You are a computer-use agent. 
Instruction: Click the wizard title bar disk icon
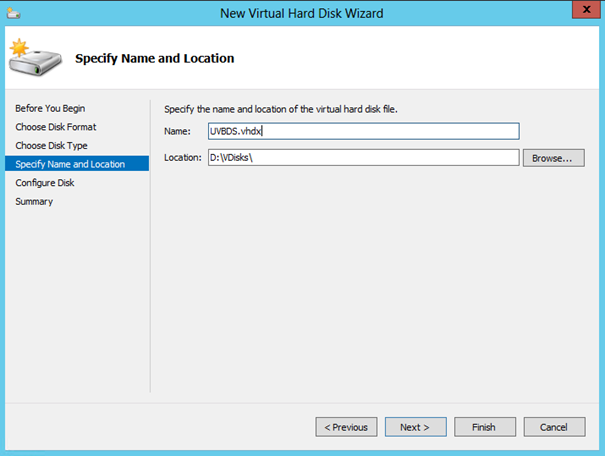click(x=14, y=14)
